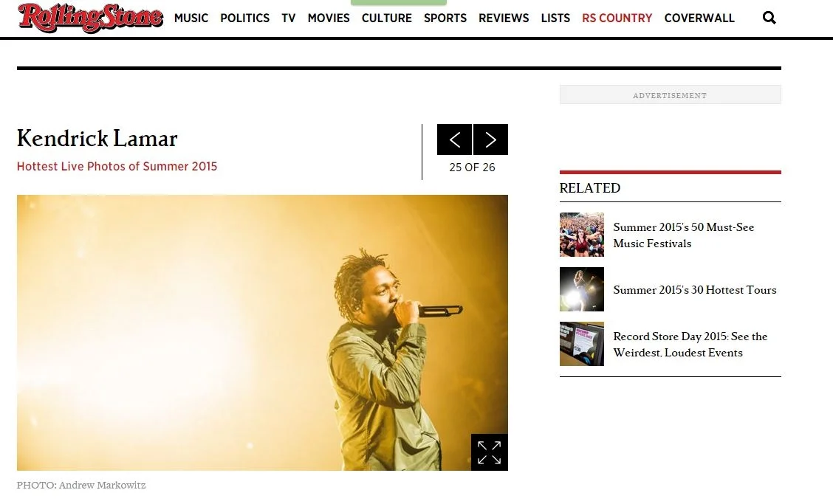833x504 pixels.
Task: Open Hottest Live Photos of Summer 2015 link
Action: (x=117, y=166)
